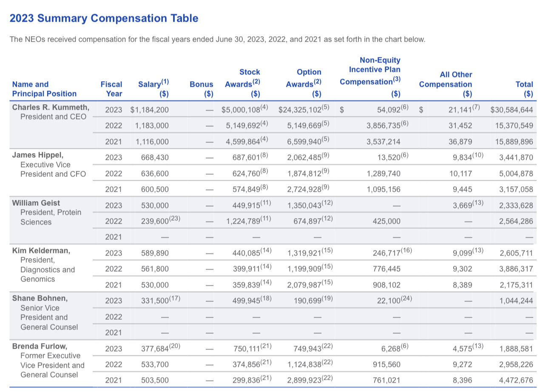Select the name 'Charles R. Kummeth'
The width and height of the screenshot is (546, 392).
click(x=51, y=107)
